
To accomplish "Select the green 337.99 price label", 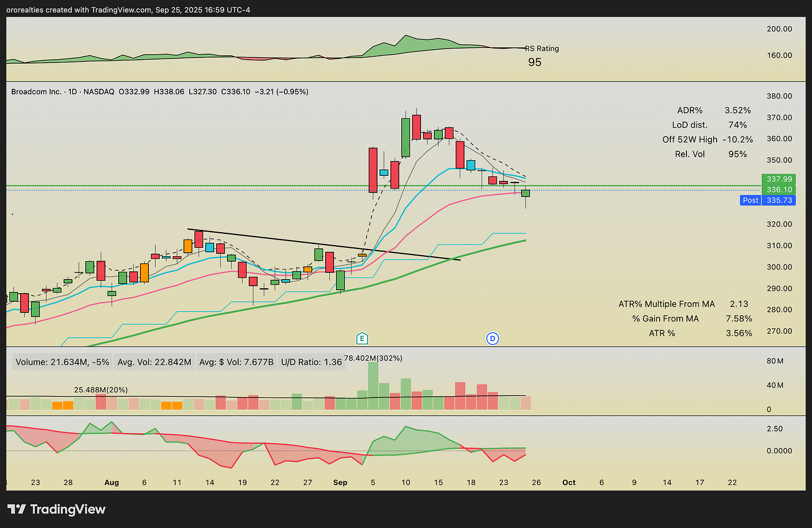I will click(779, 179).
